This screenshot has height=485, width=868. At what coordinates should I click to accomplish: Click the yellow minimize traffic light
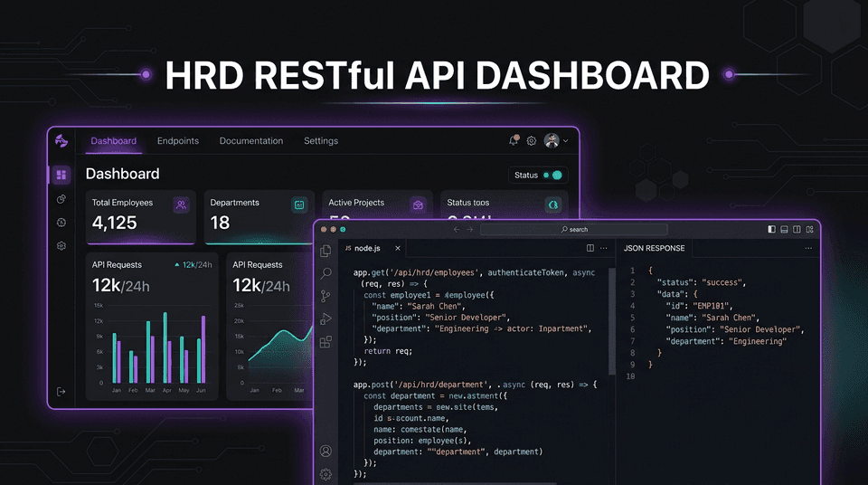[334, 230]
